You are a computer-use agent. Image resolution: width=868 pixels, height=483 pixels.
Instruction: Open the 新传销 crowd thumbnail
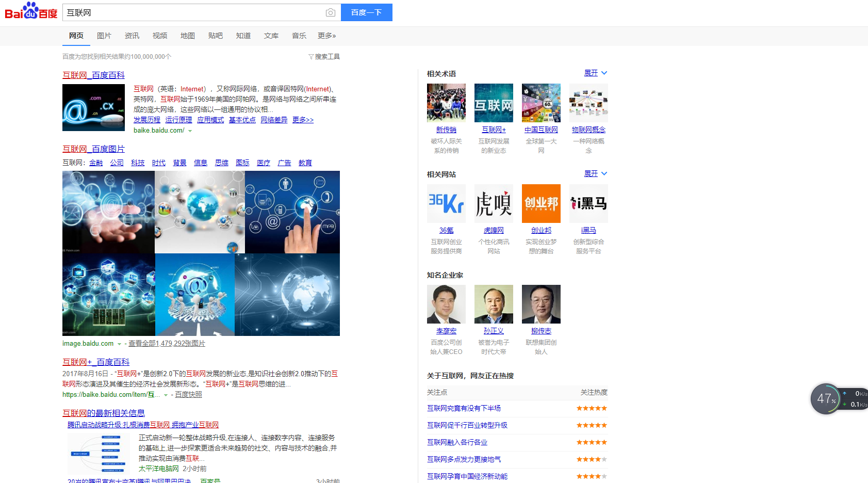click(446, 103)
